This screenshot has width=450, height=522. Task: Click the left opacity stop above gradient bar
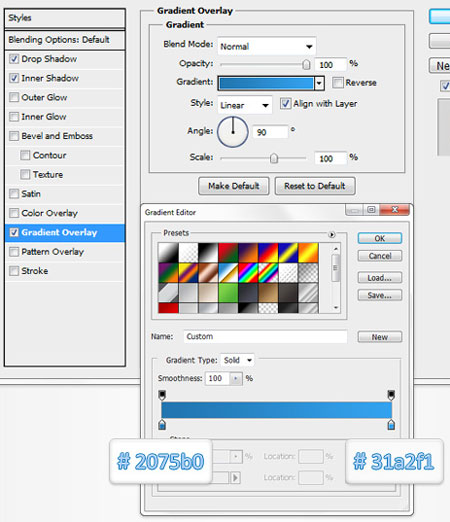pos(162,395)
